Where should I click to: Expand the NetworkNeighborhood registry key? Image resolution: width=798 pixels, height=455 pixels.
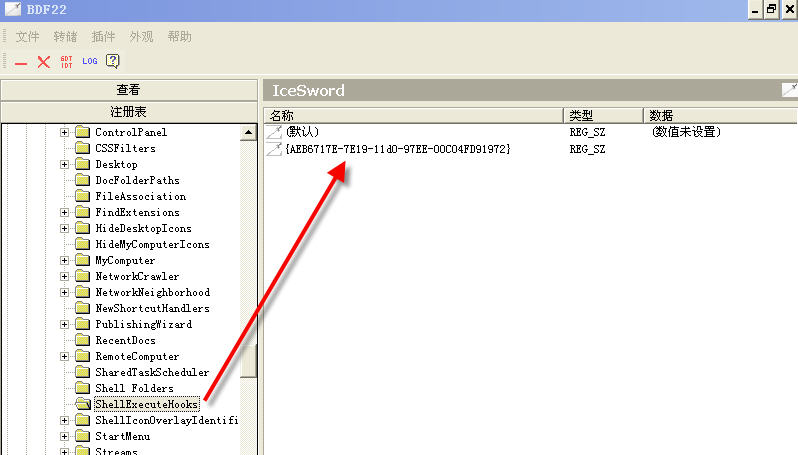(x=64, y=292)
